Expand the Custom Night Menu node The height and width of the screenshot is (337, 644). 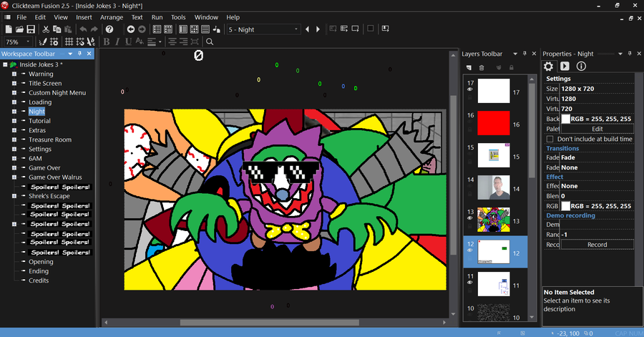[14, 93]
